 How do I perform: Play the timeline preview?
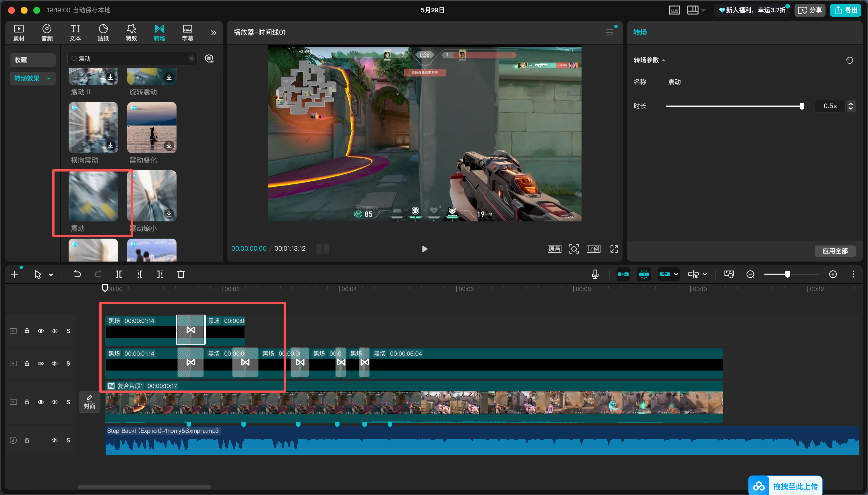point(424,249)
